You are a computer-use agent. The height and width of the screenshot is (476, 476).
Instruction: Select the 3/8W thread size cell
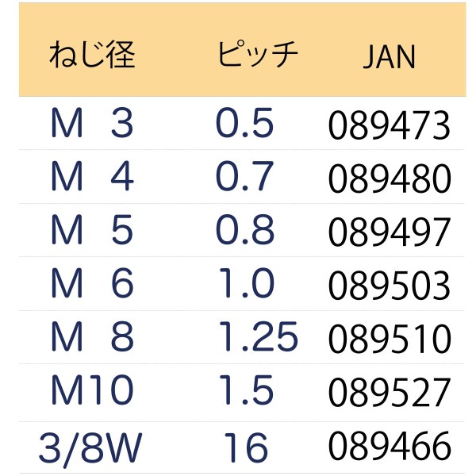(x=90, y=449)
